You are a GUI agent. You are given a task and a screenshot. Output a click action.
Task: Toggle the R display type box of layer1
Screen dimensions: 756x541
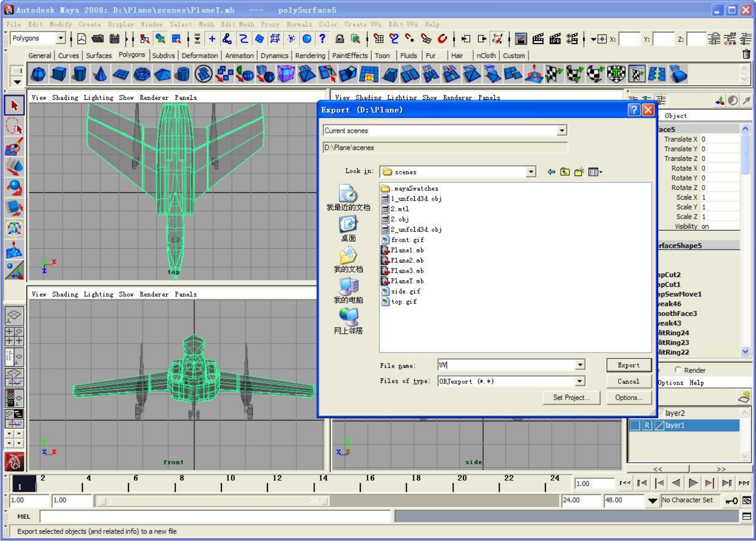[647, 425]
